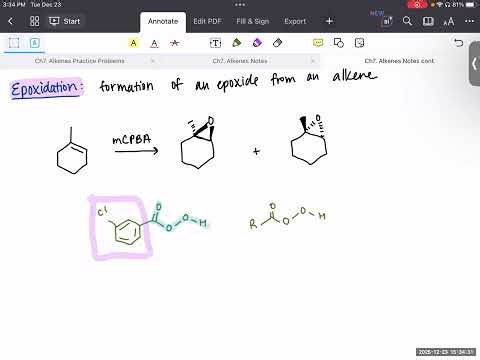Select the purple marker highlighter tool

point(257,43)
